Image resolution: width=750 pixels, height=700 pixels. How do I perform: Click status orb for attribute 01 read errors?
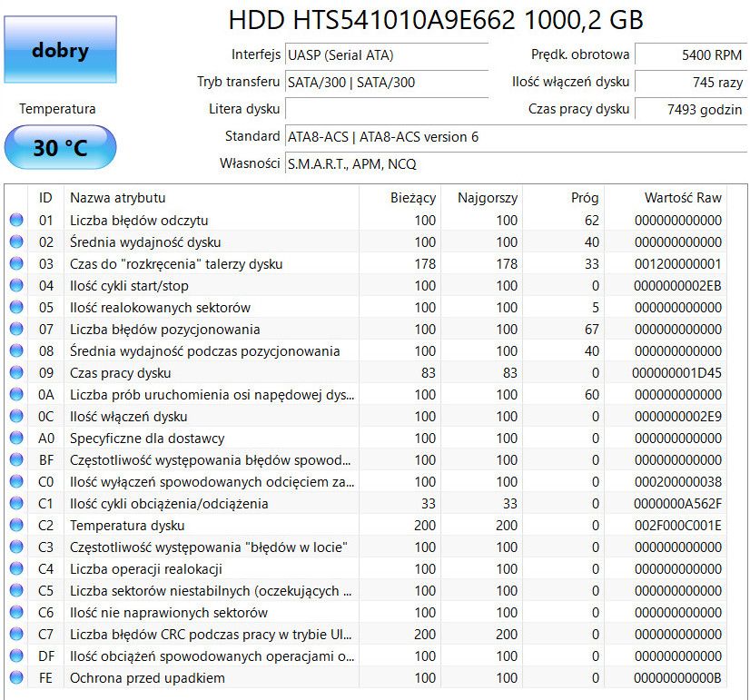tap(16, 220)
